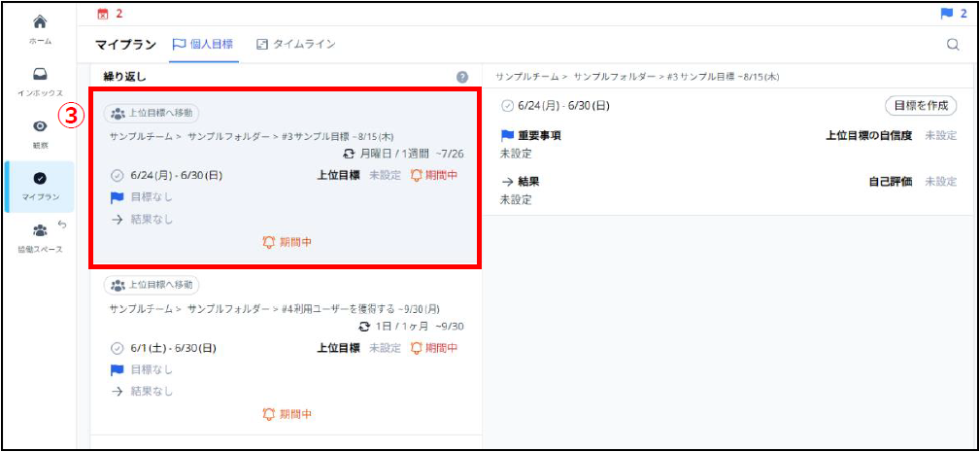
Task: Select マイプラン in the sidebar
Action: point(40,187)
